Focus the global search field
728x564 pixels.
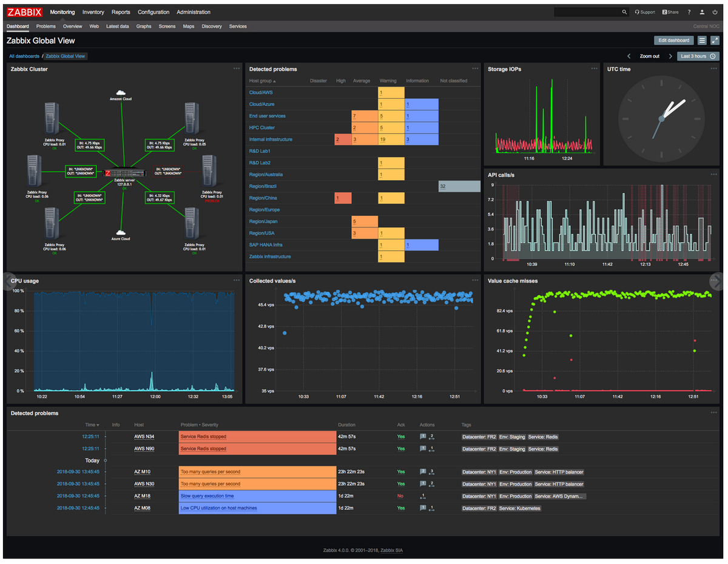[587, 12]
